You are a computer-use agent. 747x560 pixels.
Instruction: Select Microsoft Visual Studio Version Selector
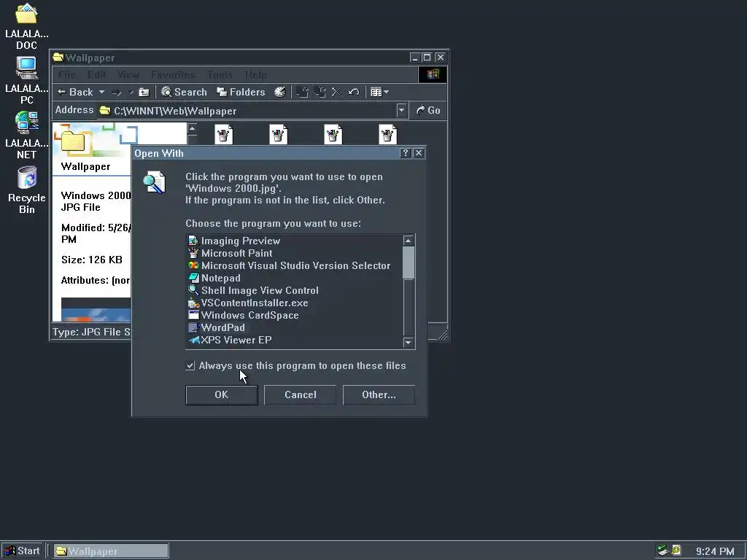point(289,265)
